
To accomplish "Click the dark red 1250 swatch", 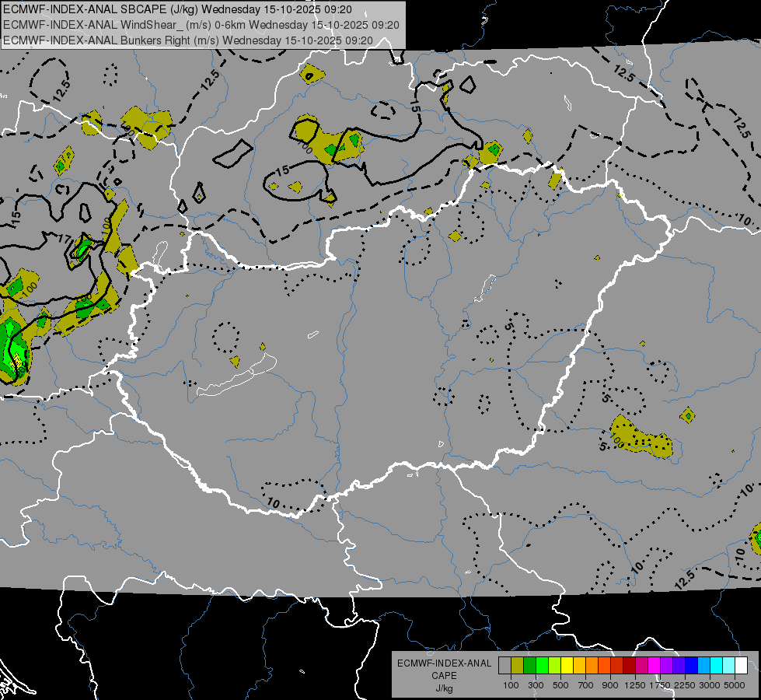I will [629, 666].
